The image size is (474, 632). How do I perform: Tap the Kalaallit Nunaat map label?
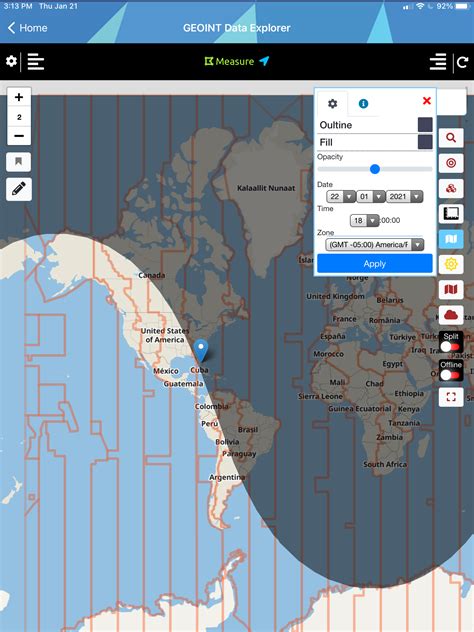(266, 188)
